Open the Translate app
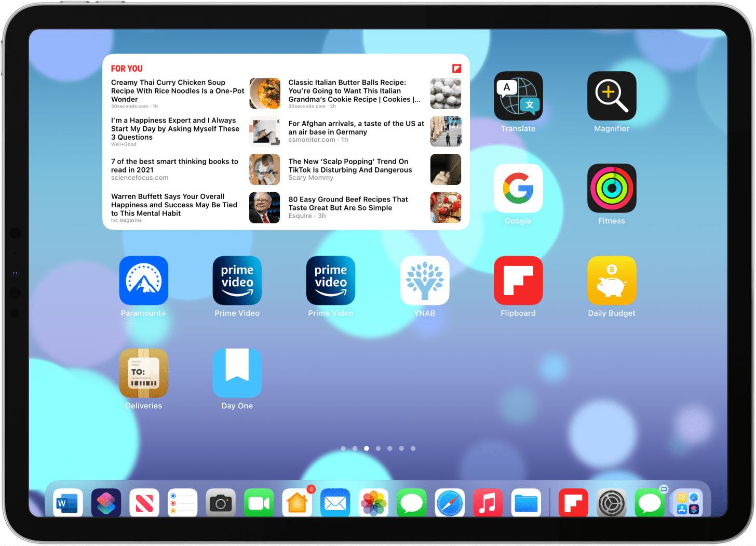Viewport: 756px width, 546px height. click(x=518, y=96)
